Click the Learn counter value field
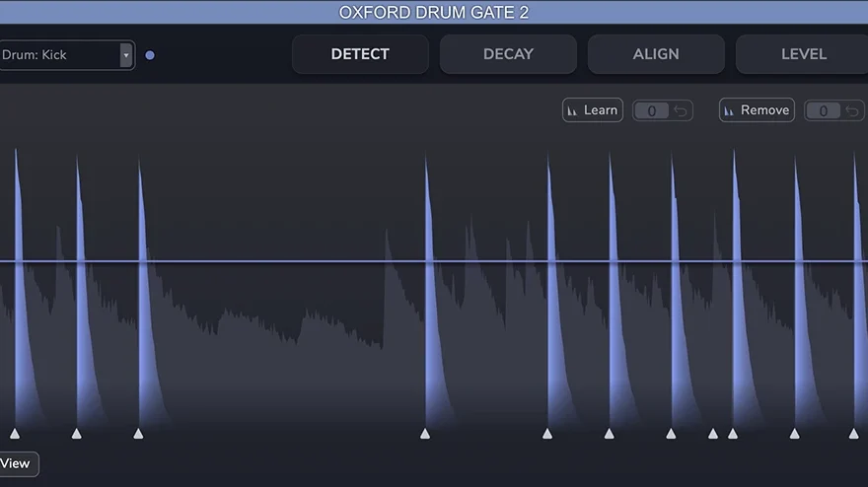868x487 pixels. (651, 110)
